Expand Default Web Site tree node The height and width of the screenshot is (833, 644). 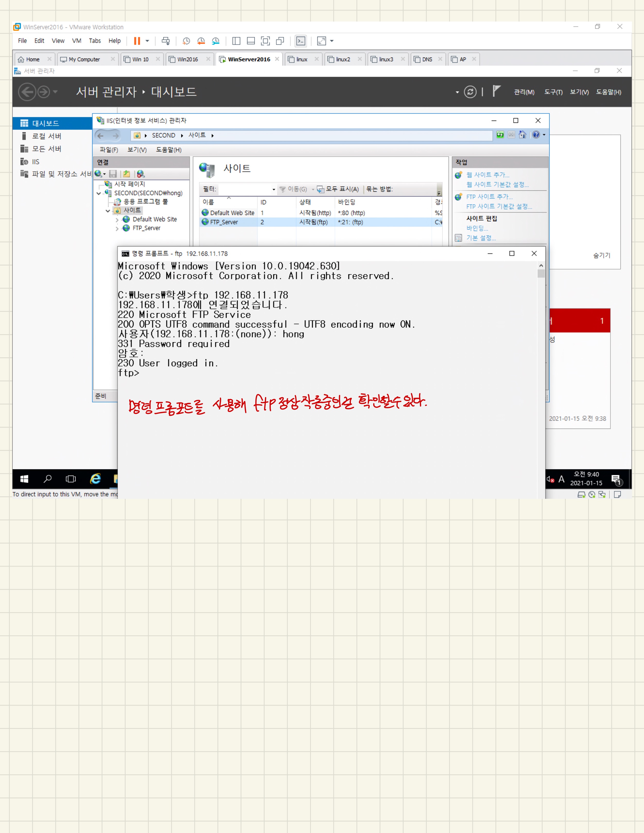(x=117, y=220)
